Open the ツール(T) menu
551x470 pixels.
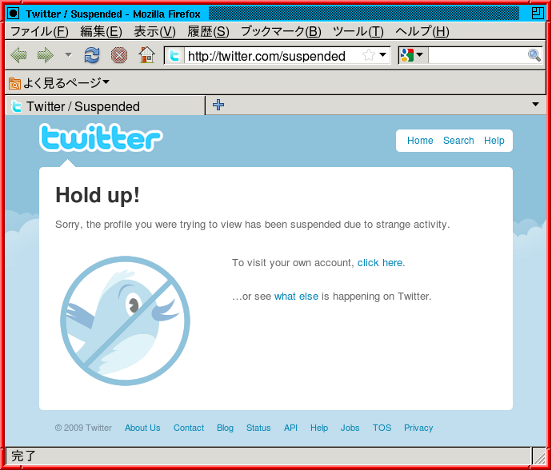(x=358, y=32)
